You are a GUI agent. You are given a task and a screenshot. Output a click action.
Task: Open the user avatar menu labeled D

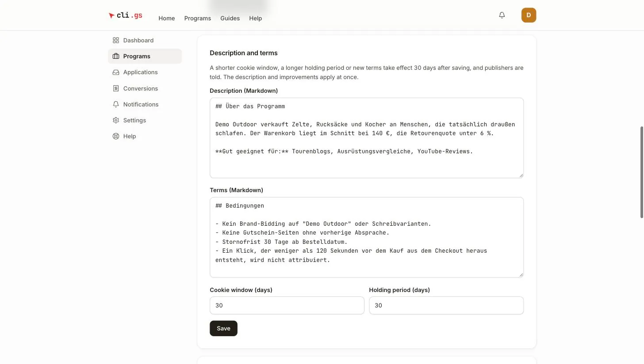(x=529, y=15)
